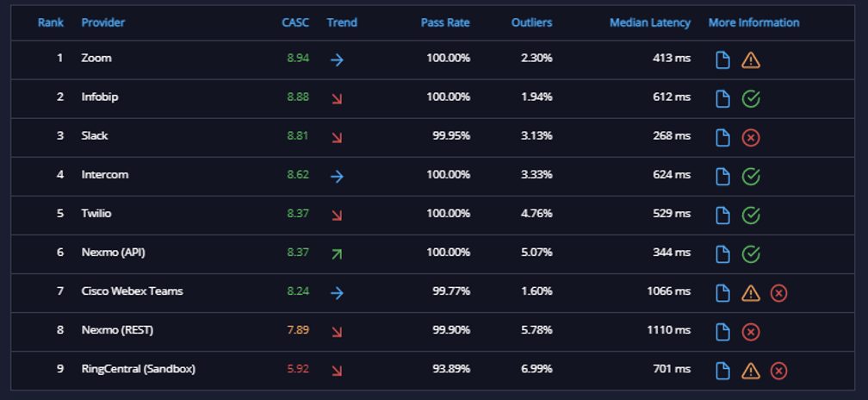Open the document icon for Intercom
The image size is (868, 400).
pos(722,176)
